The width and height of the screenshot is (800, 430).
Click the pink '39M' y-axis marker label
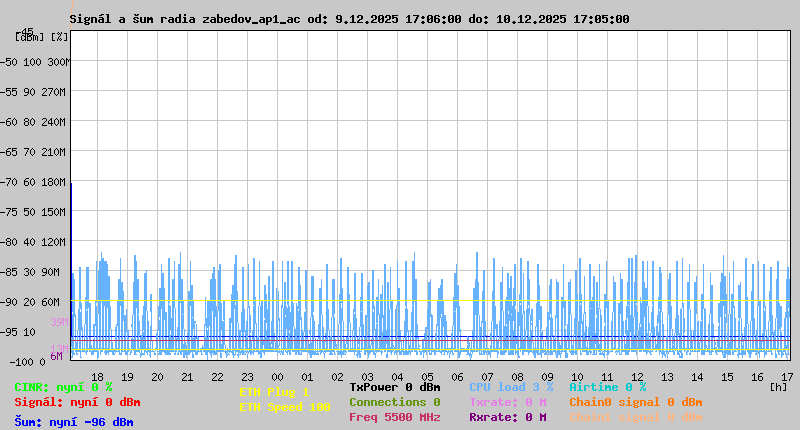click(x=59, y=322)
